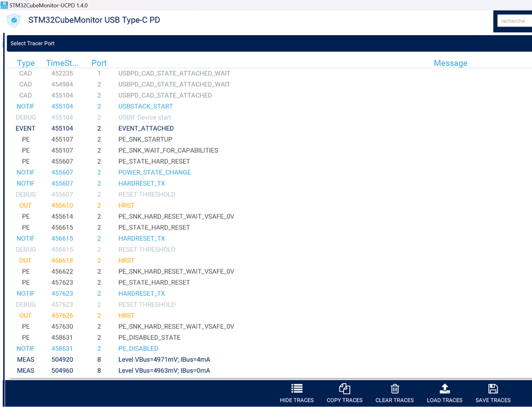Image resolution: width=532 pixels, height=407 pixels.
Task: Expand the Select Tracer Port bar
Action: point(269,44)
